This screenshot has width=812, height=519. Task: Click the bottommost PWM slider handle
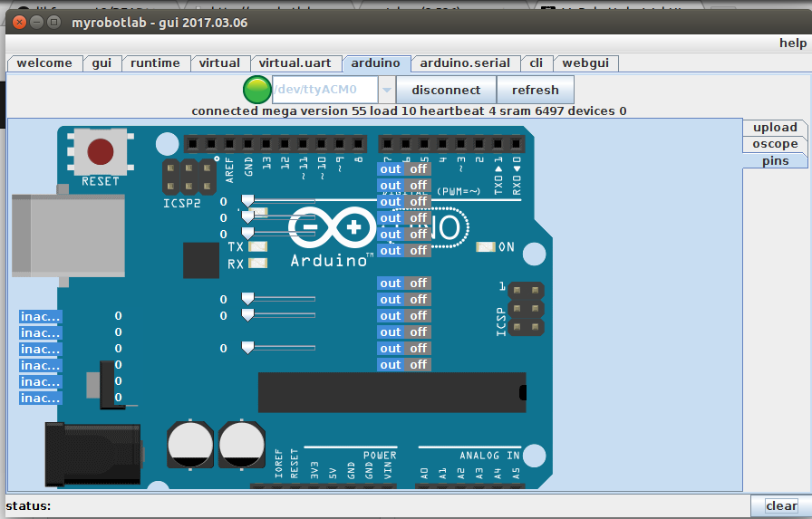pyautogui.click(x=248, y=348)
